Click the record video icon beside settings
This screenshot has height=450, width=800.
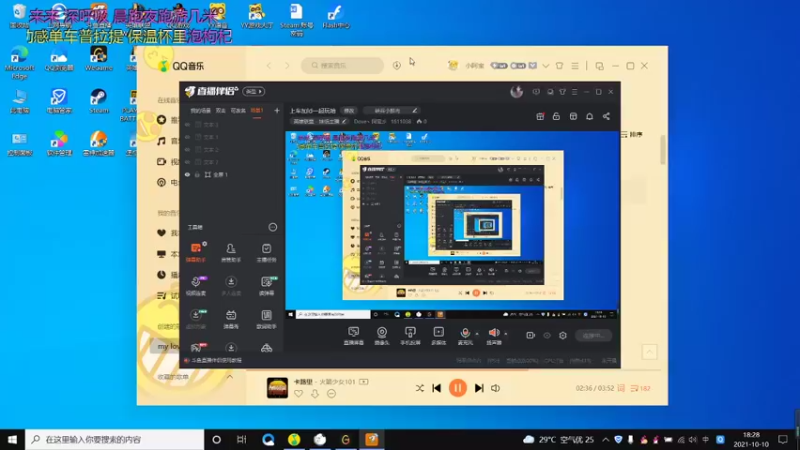(x=531, y=336)
